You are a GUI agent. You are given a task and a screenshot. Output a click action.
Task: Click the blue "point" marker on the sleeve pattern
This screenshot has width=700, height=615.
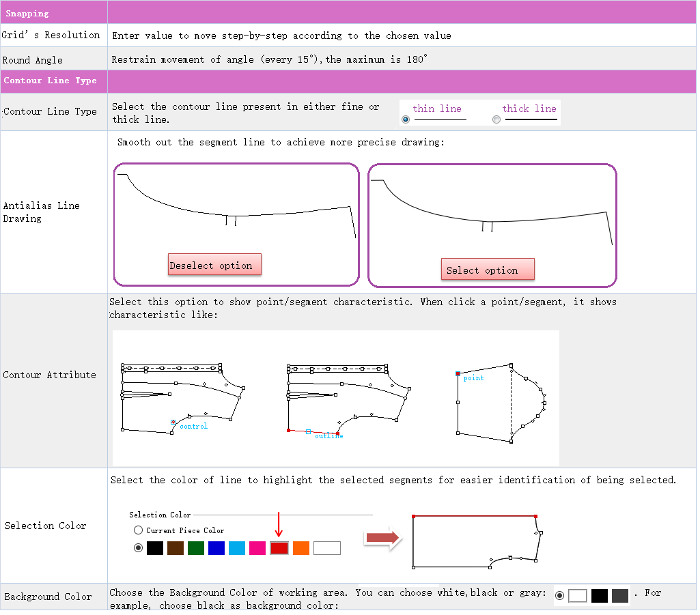coord(458,373)
